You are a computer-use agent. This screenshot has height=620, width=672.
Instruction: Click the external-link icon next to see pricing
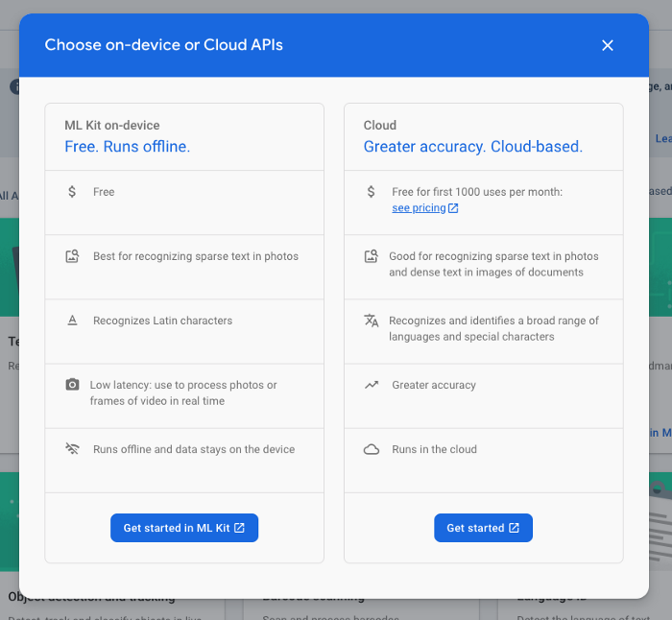click(453, 208)
